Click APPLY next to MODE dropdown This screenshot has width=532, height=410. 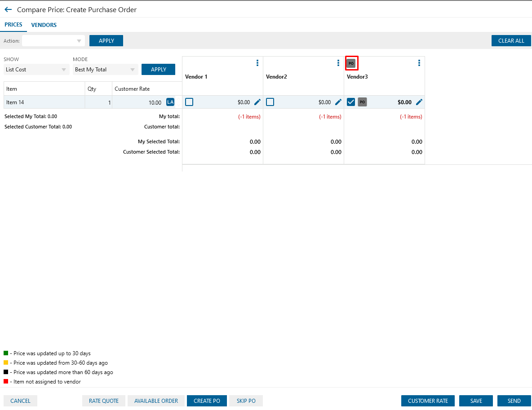click(x=159, y=70)
